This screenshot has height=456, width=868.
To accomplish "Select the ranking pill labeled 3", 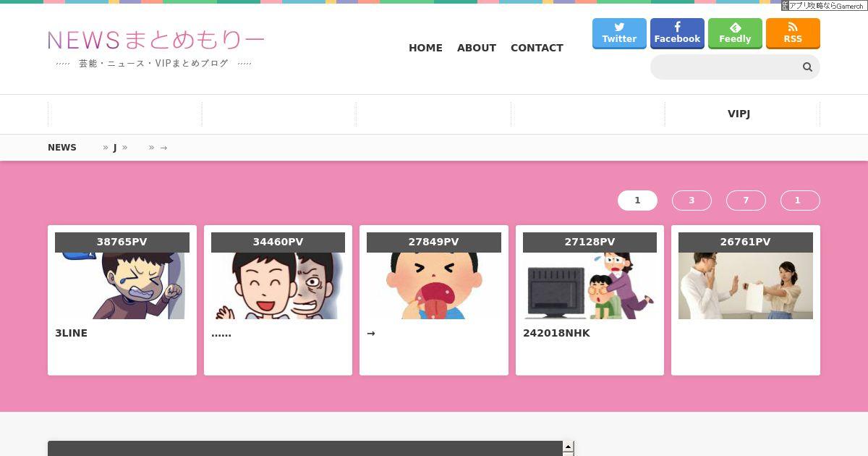I will pos(692,200).
